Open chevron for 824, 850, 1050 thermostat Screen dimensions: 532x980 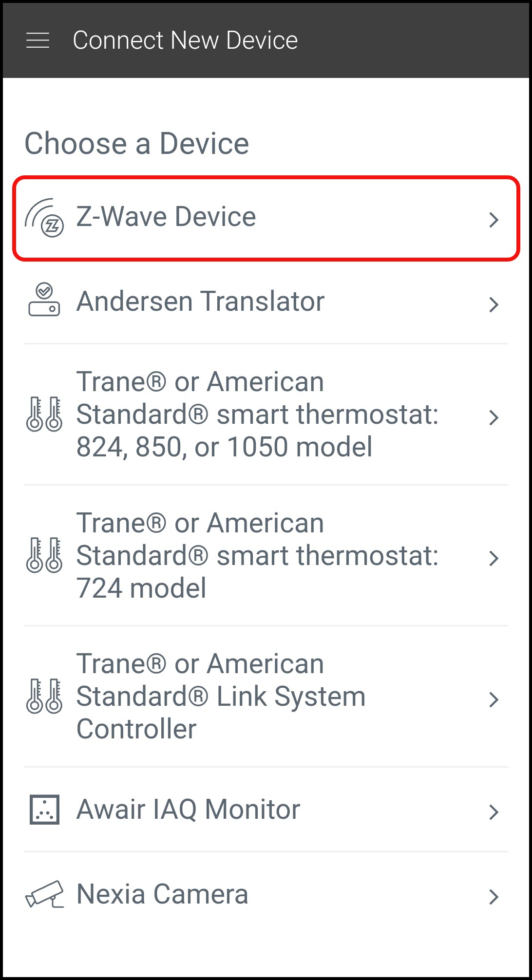pos(494,417)
